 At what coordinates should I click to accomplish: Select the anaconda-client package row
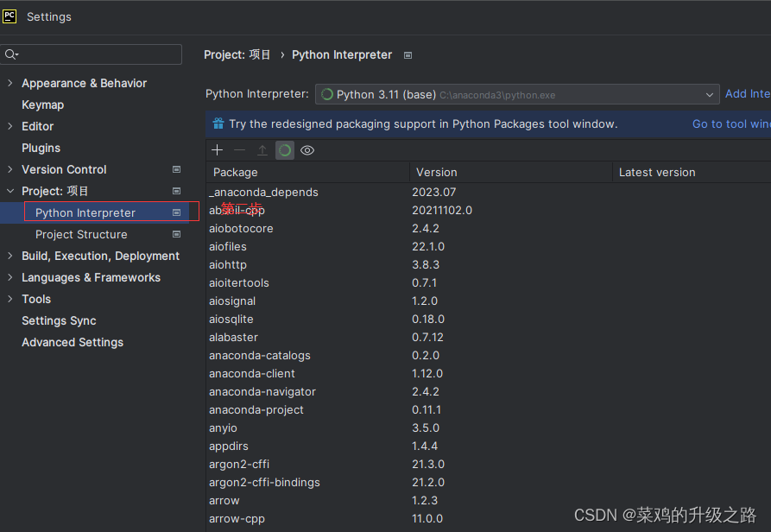pyautogui.click(x=489, y=374)
